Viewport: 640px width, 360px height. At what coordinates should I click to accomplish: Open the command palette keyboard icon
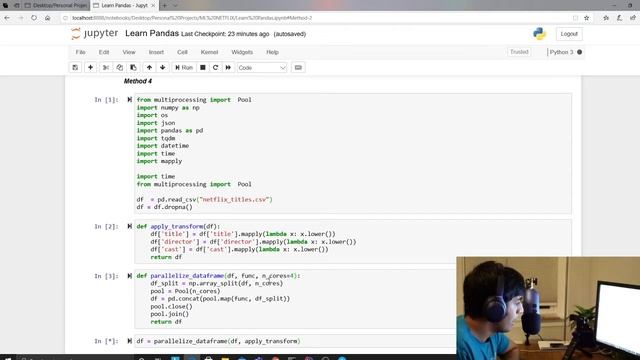coord(298,67)
